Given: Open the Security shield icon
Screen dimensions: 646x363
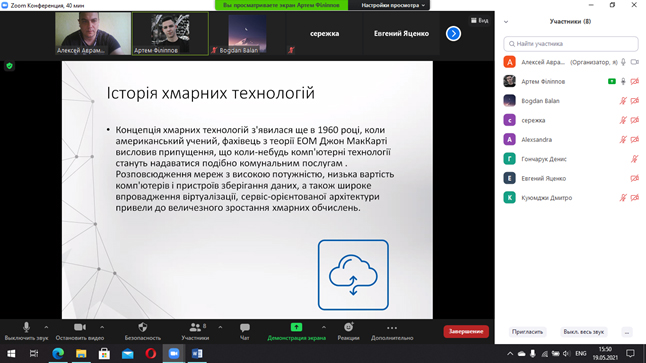Looking at the screenshot, I should pyautogui.click(x=143, y=328).
